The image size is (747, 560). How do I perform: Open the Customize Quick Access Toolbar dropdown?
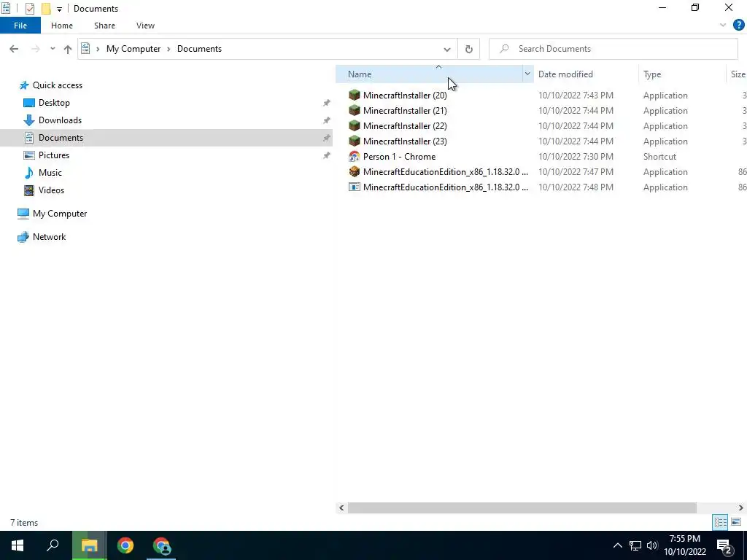(x=59, y=9)
